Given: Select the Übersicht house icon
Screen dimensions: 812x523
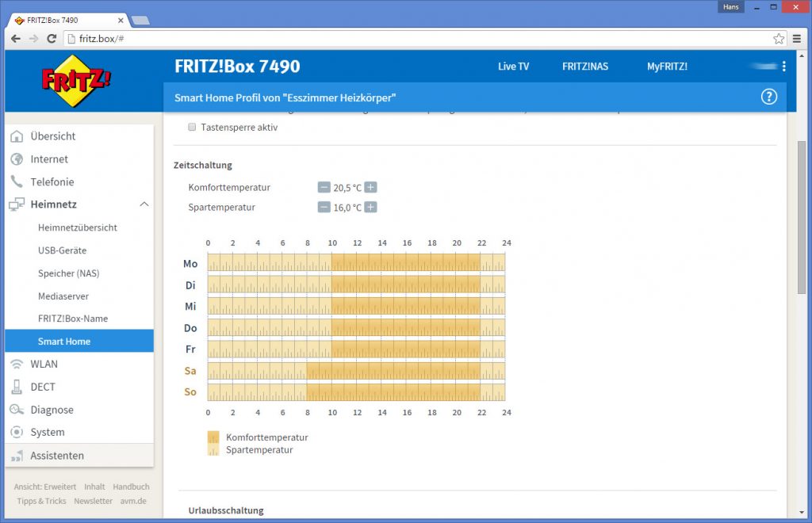Looking at the screenshot, I should 18,136.
